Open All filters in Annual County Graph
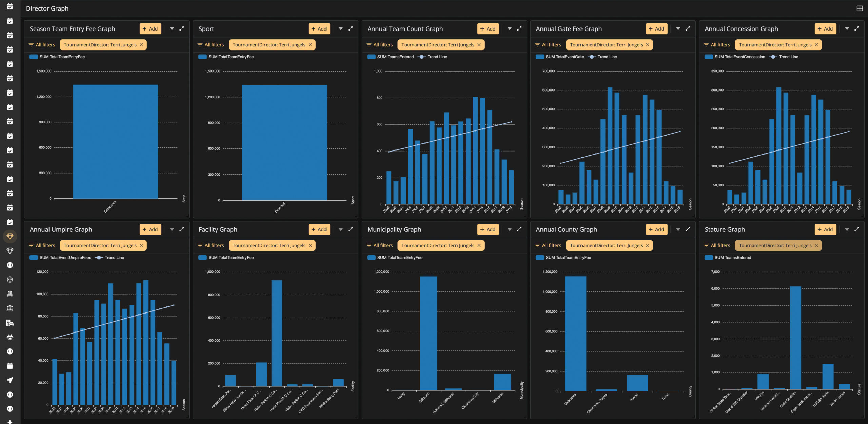 point(548,245)
